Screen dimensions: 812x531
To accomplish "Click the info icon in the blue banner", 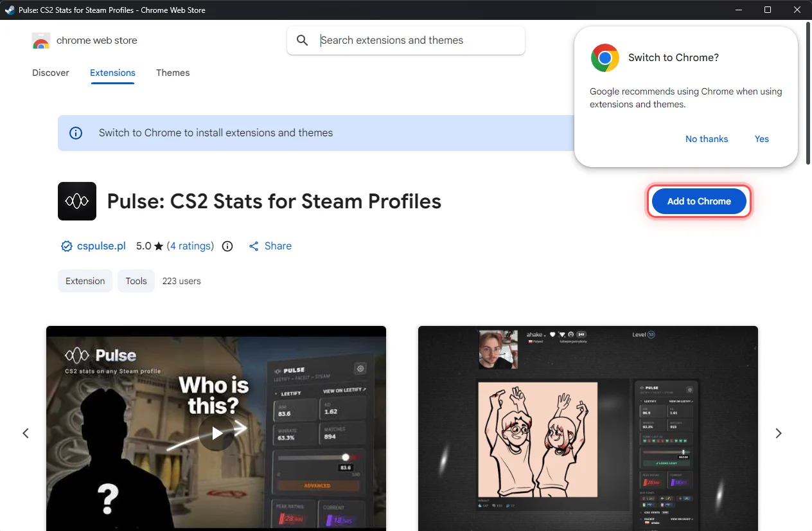I will tap(76, 133).
